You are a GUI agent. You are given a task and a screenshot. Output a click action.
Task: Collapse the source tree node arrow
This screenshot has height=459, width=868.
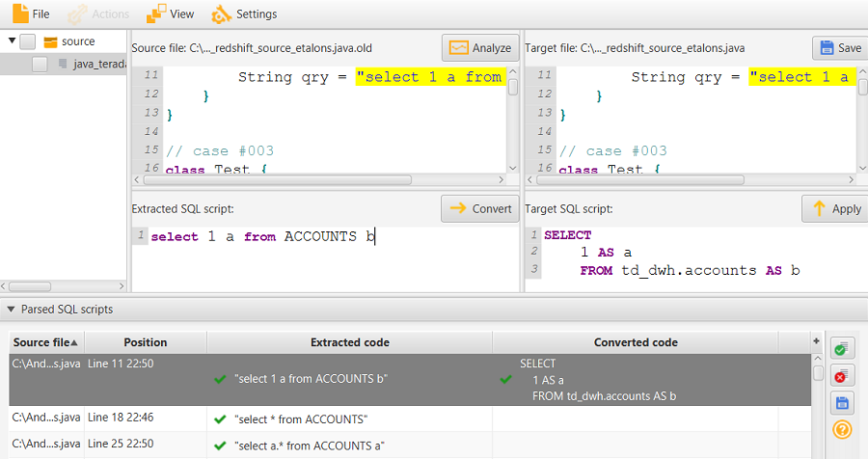coord(12,41)
